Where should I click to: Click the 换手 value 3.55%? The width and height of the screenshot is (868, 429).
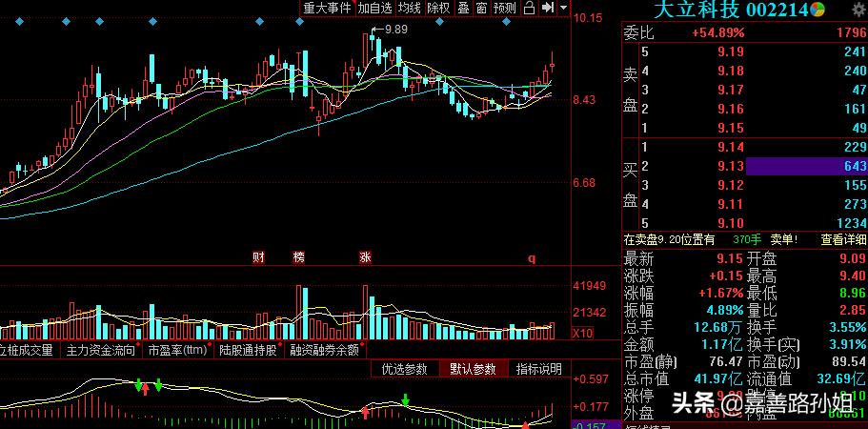tap(848, 327)
